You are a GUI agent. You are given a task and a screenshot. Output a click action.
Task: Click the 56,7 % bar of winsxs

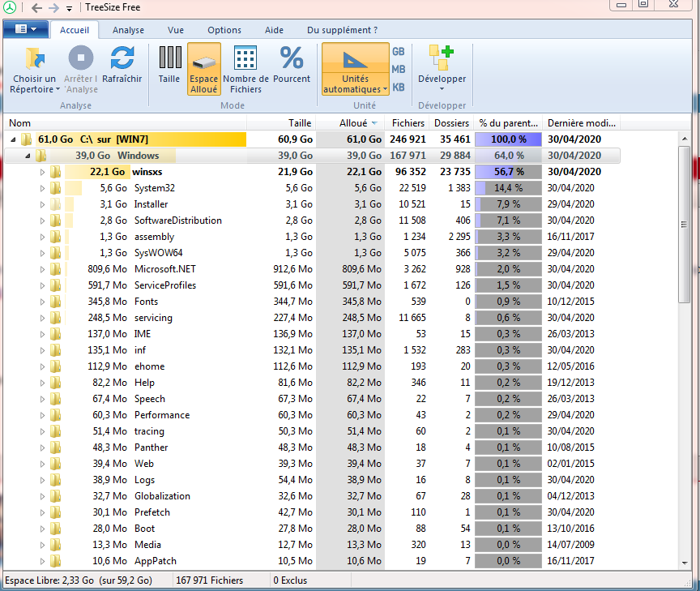pyautogui.click(x=508, y=172)
